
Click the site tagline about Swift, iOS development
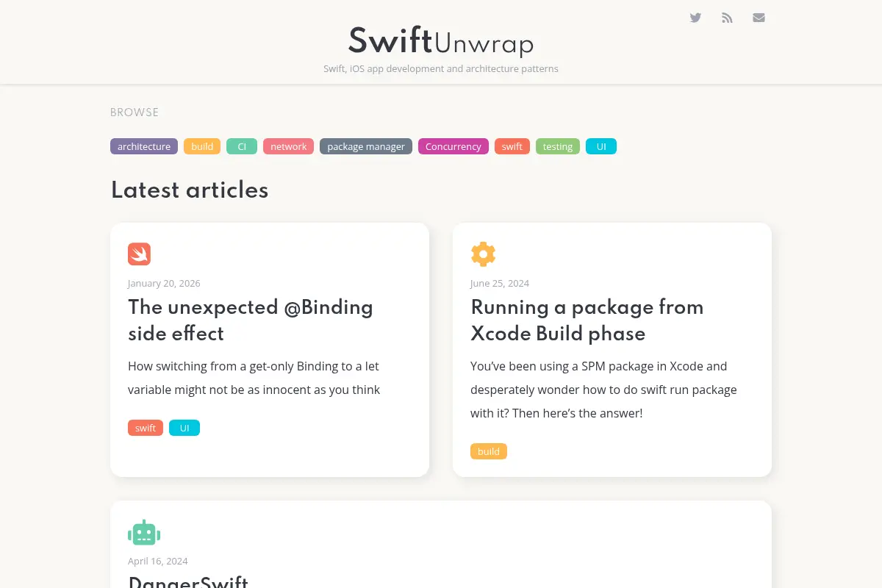point(441,68)
